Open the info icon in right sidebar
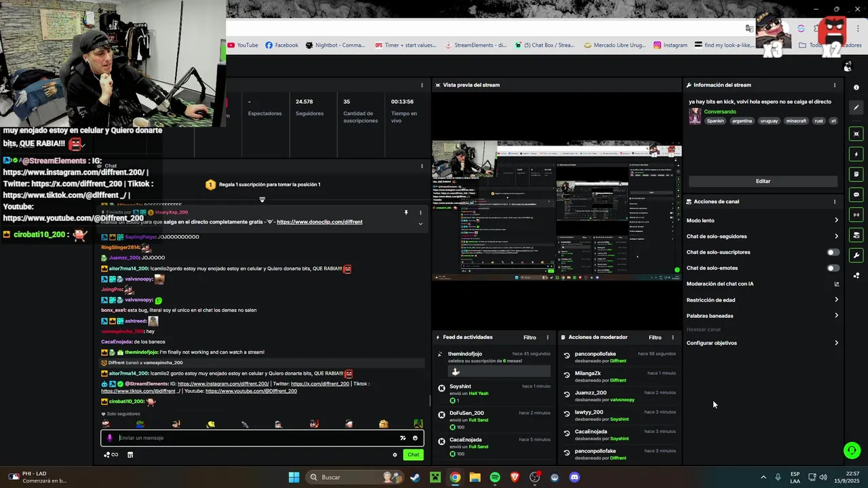Viewport: 868px width, 488px height. pyautogui.click(x=856, y=87)
